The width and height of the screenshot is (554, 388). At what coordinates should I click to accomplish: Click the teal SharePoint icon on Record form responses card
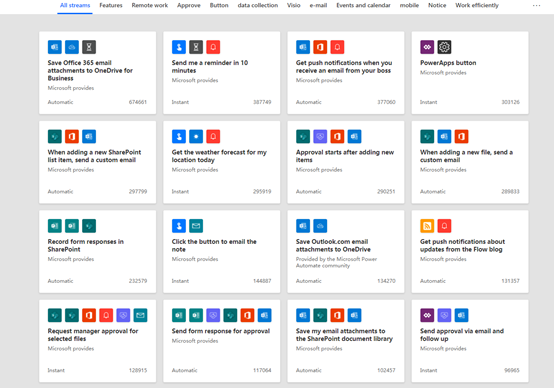89,226
